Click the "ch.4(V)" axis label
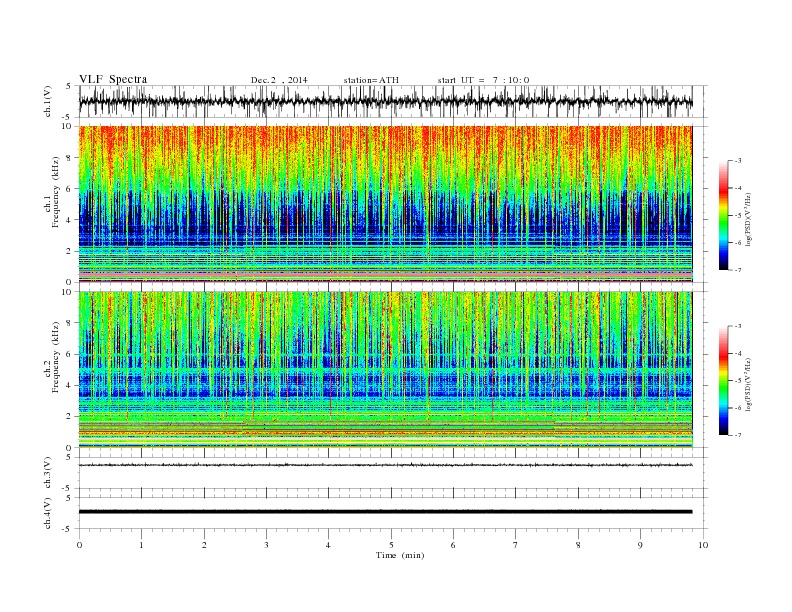792x612 pixels. click(48, 513)
